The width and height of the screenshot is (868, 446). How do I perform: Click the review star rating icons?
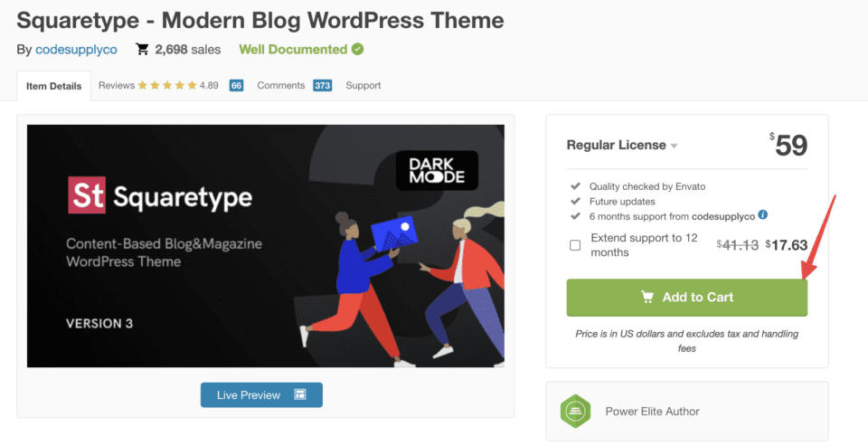167,86
